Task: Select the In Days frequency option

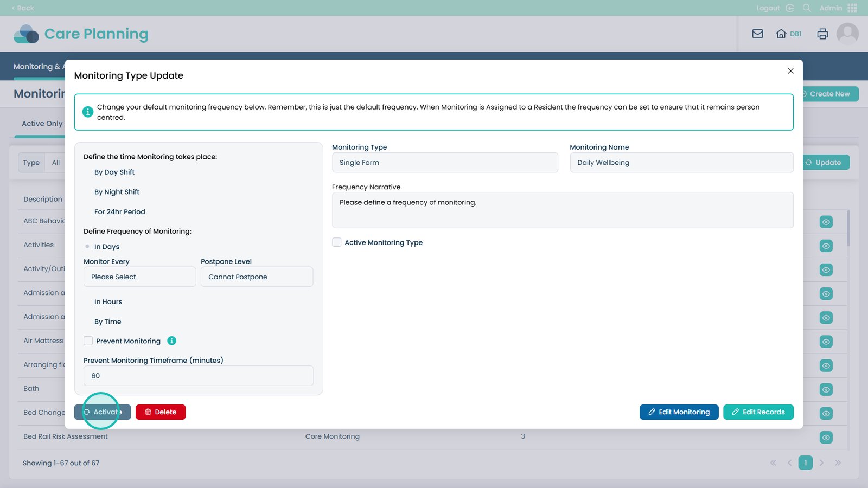Action: [87, 247]
